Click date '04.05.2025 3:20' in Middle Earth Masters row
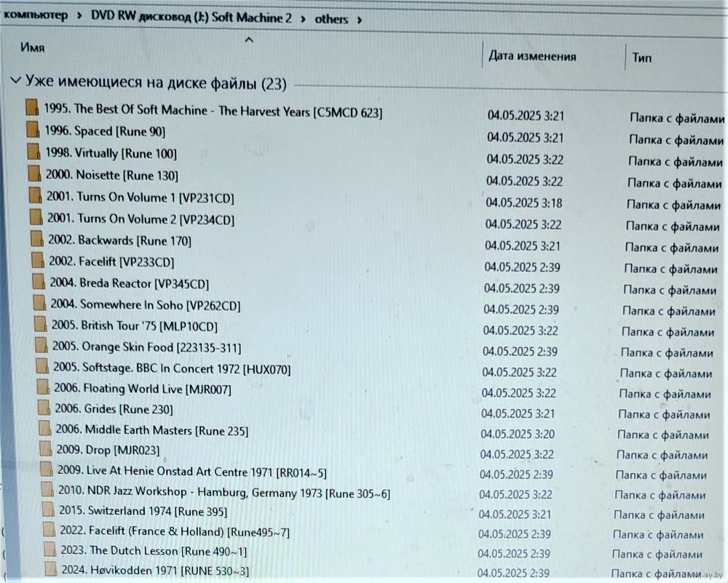 click(517, 434)
